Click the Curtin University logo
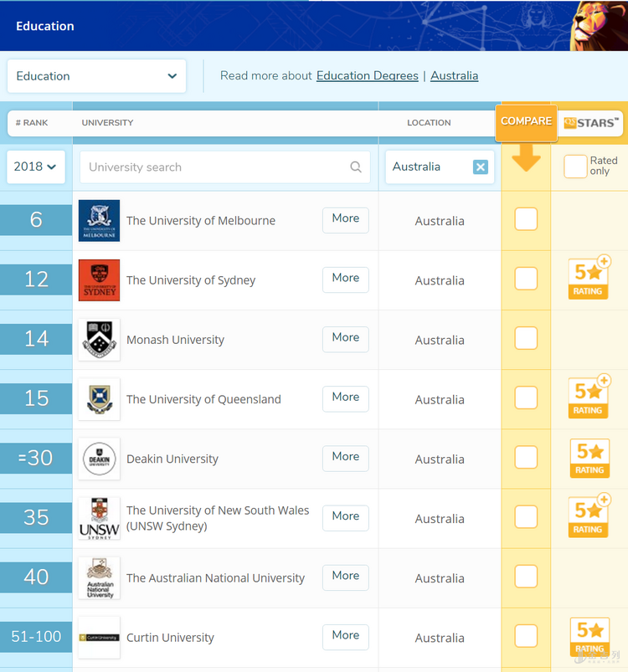Screen dimensions: 628x672 (99, 638)
